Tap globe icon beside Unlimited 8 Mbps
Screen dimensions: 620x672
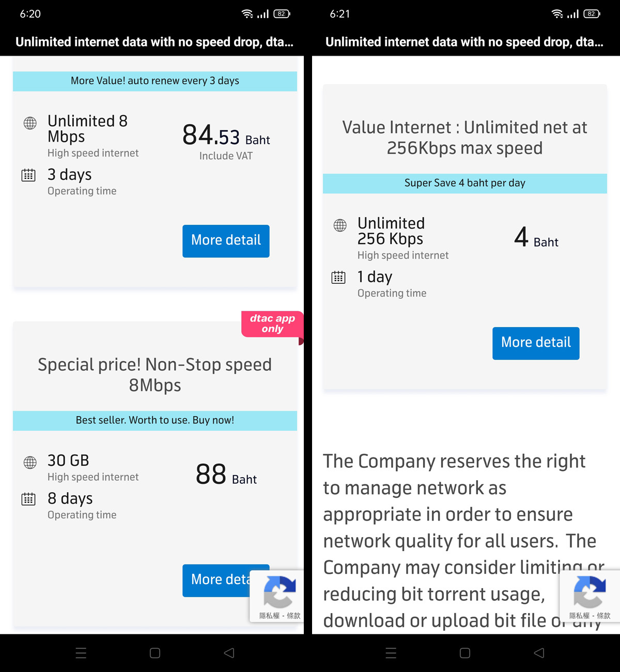point(30,123)
